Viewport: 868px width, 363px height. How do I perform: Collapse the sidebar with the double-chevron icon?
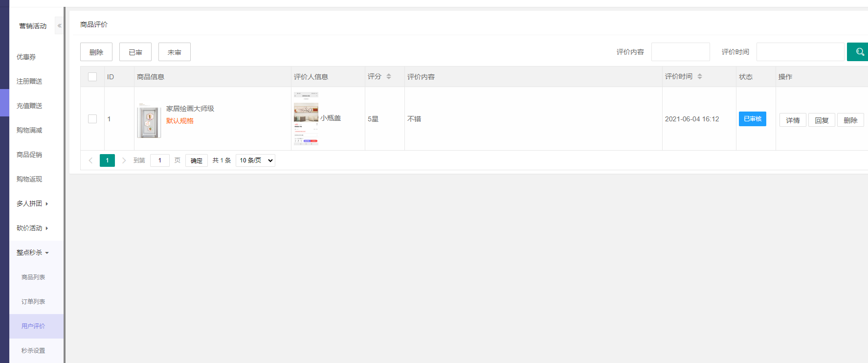tap(59, 26)
